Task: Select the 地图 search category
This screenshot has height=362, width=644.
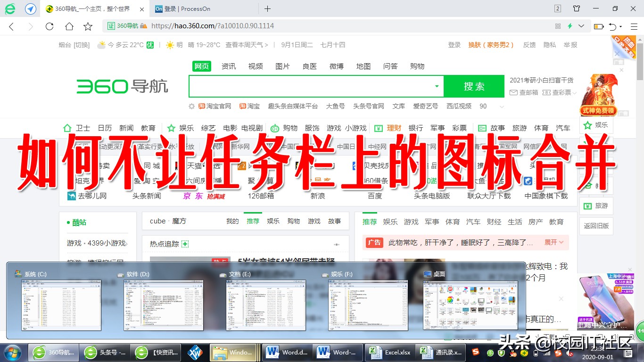Action: coord(363,66)
